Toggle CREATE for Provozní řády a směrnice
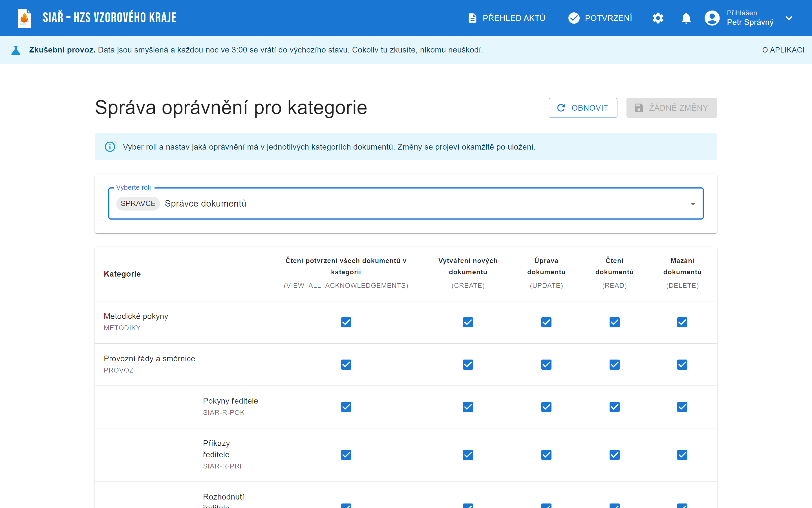The height and width of the screenshot is (508, 812). [x=468, y=365]
